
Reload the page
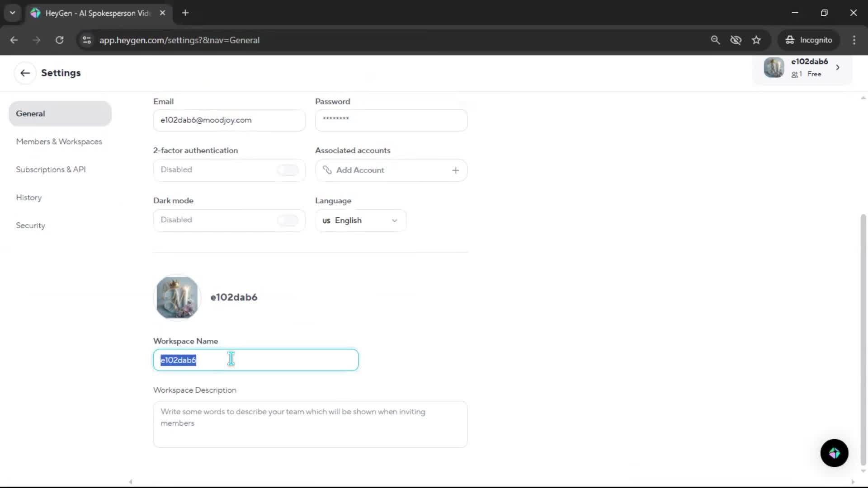point(59,40)
